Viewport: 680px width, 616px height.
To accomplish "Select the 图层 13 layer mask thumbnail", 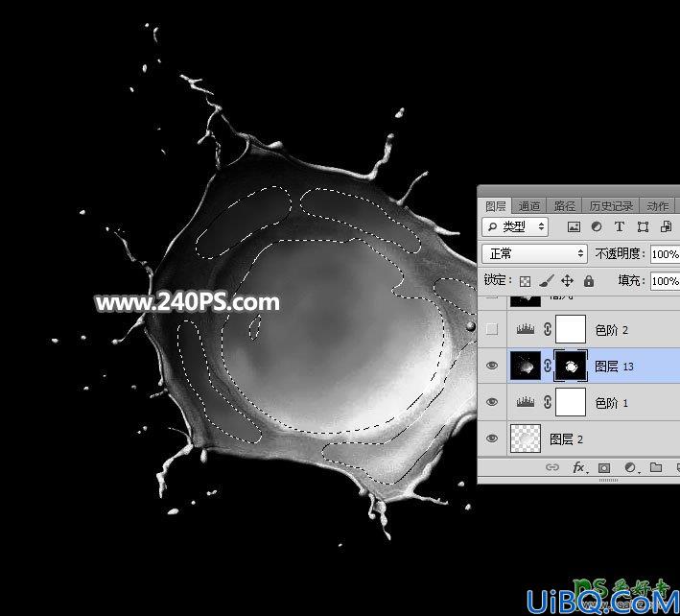I will point(571,366).
